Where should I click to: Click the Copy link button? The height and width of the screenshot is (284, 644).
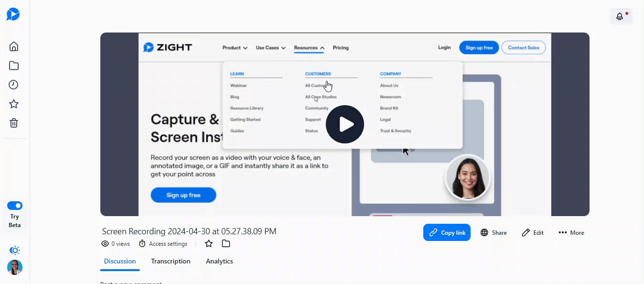pyautogui.click(x=447, y=232)
